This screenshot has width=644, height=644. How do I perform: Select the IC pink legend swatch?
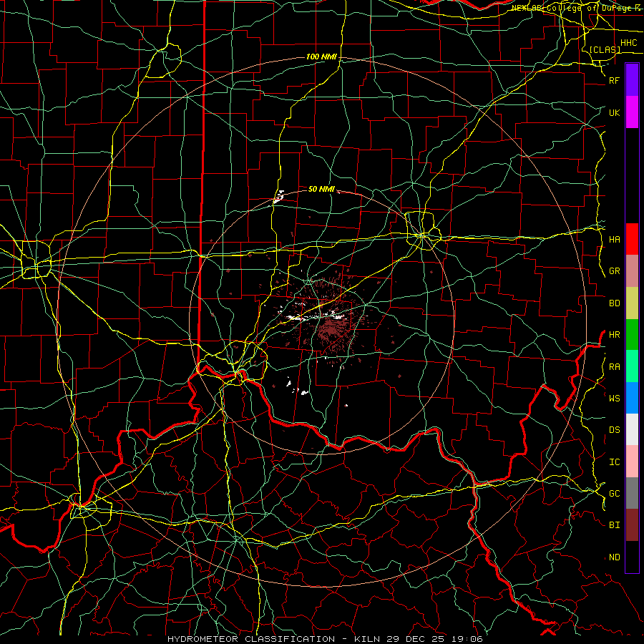pyautogui.click(x=632, y=462)
